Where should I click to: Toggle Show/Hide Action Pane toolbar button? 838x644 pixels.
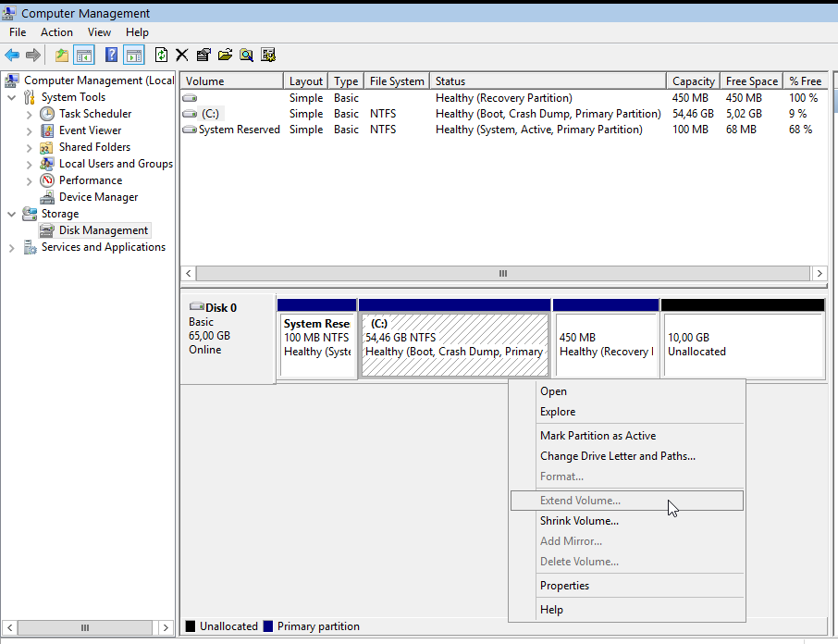tap(133, 56)
